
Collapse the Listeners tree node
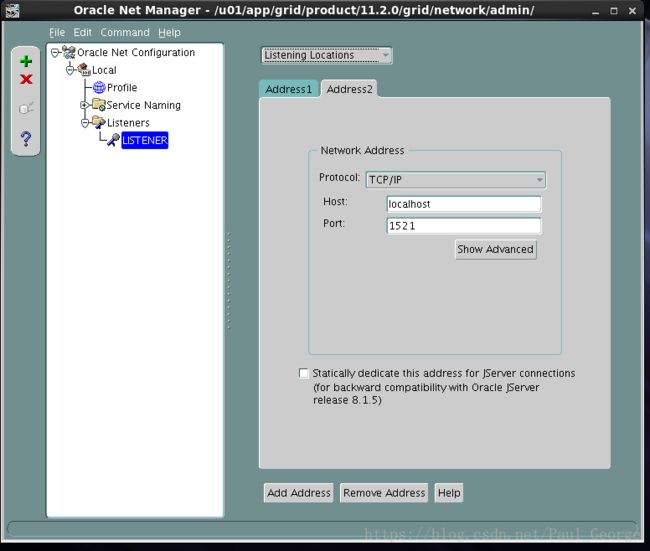(x=85, y=123)
